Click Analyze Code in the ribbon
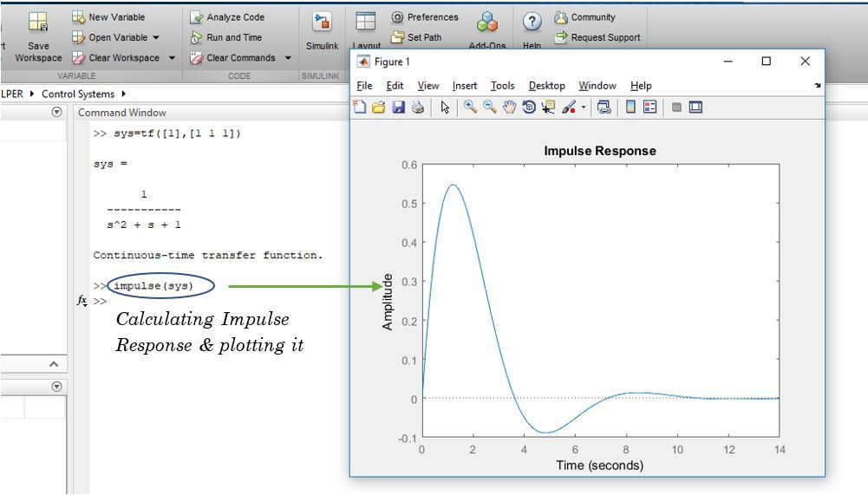This screenshot has height=495, width=868. 227,17
